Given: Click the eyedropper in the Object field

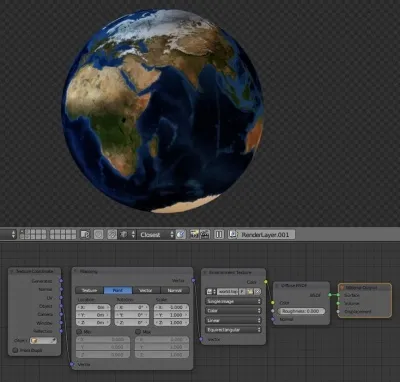Looking at the screenshot, I should pyautogui.click(x=53, y=341).
